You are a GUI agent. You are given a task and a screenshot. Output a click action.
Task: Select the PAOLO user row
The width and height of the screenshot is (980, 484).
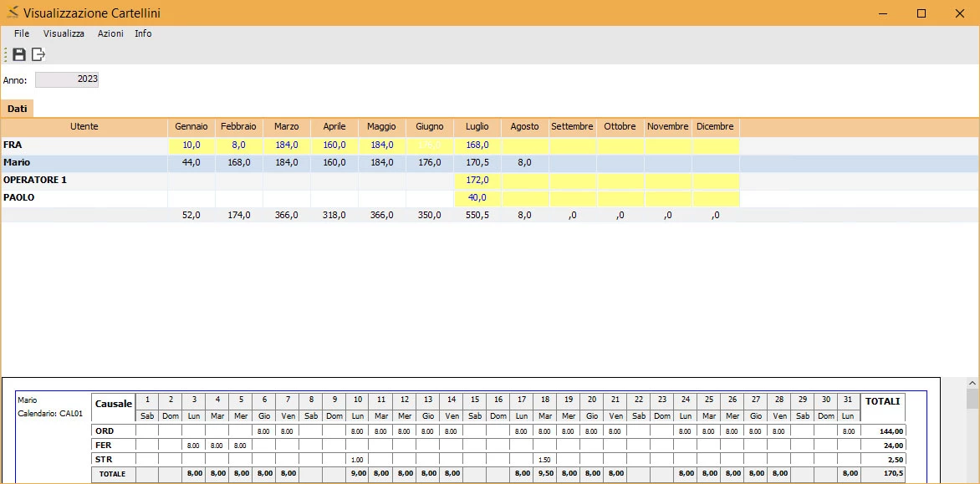490,197
